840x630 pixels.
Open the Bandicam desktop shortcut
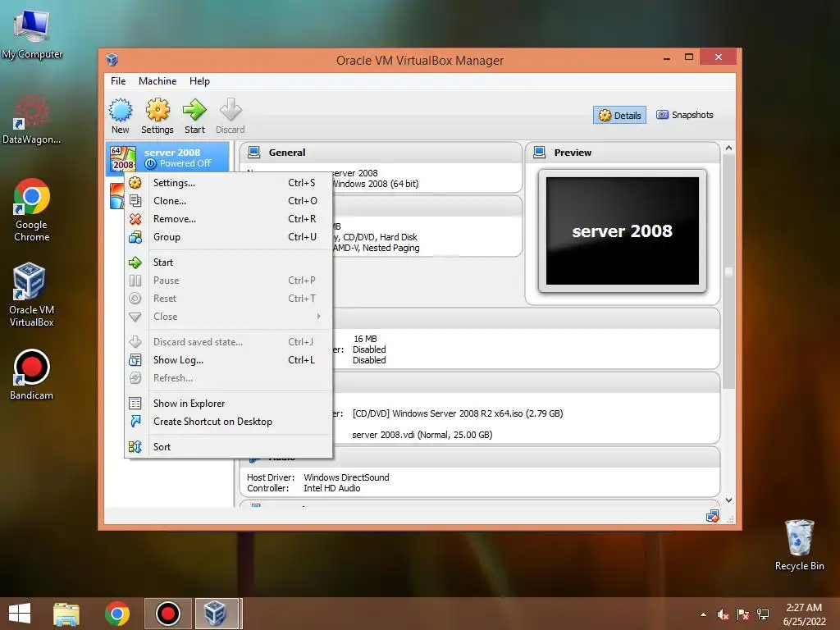(32, 374)
